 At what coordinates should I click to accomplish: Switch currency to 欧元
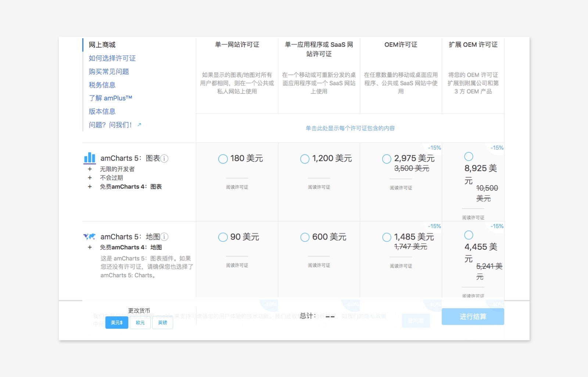(140, 323)
